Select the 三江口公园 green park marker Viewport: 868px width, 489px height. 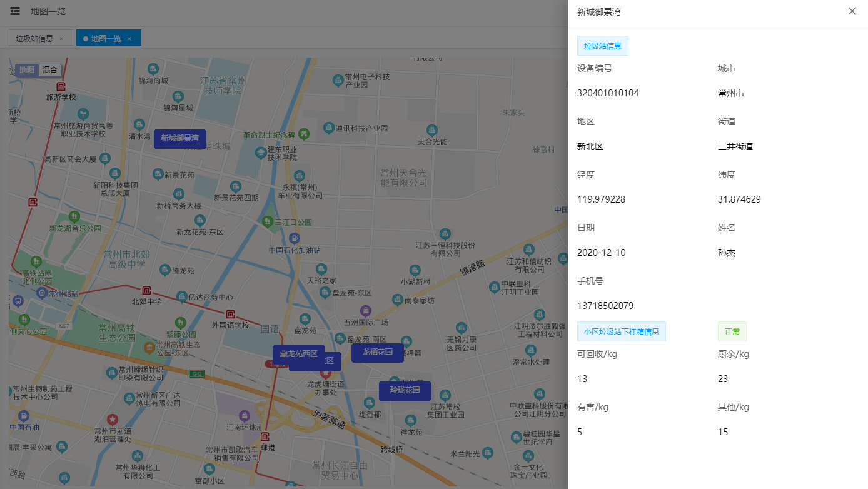tap(266, 222)
